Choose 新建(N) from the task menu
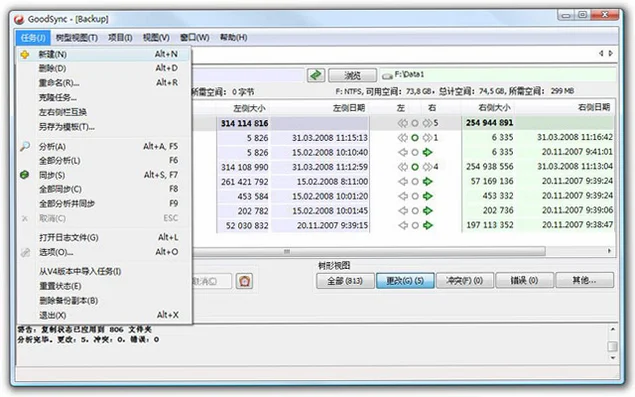 point(104,54)
